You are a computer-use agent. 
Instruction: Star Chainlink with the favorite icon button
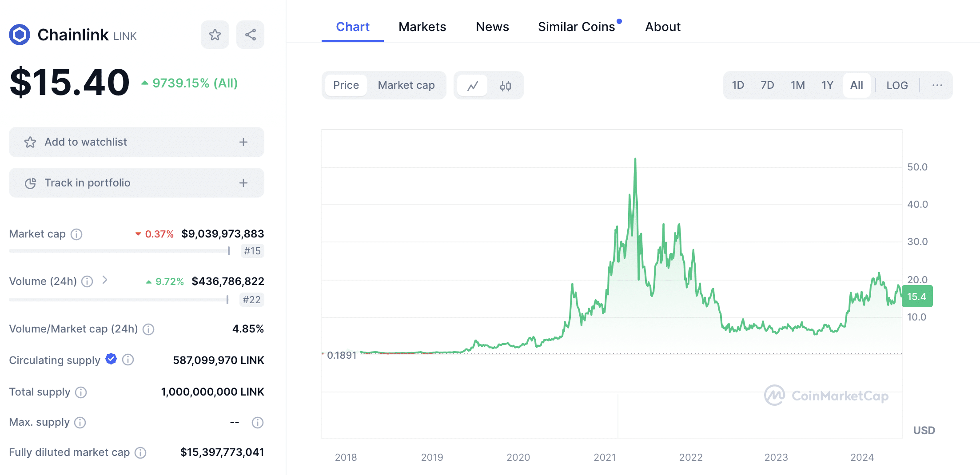pyautogui.click(x=215, y=35)
